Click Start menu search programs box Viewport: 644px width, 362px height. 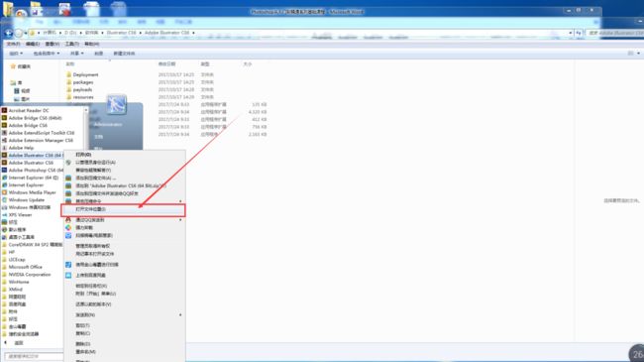(x=33, y=356)
